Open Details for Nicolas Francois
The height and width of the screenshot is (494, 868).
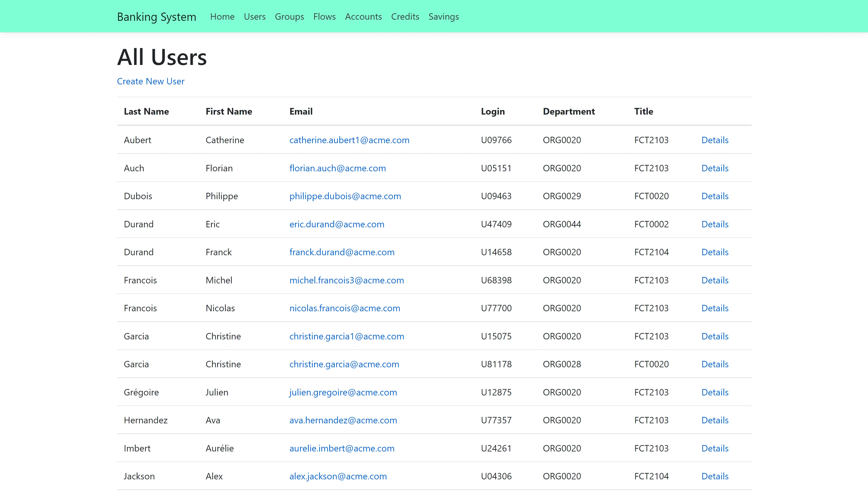click(715, 308)
